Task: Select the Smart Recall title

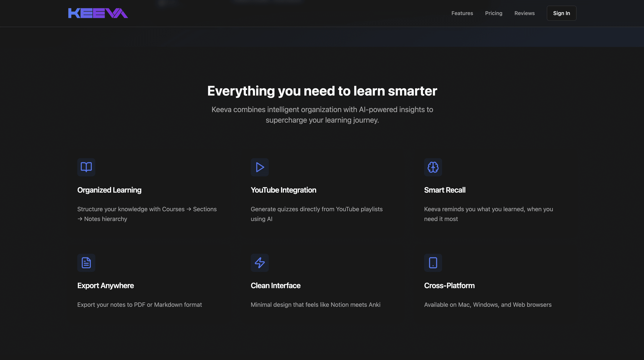Action: (445, 190)
